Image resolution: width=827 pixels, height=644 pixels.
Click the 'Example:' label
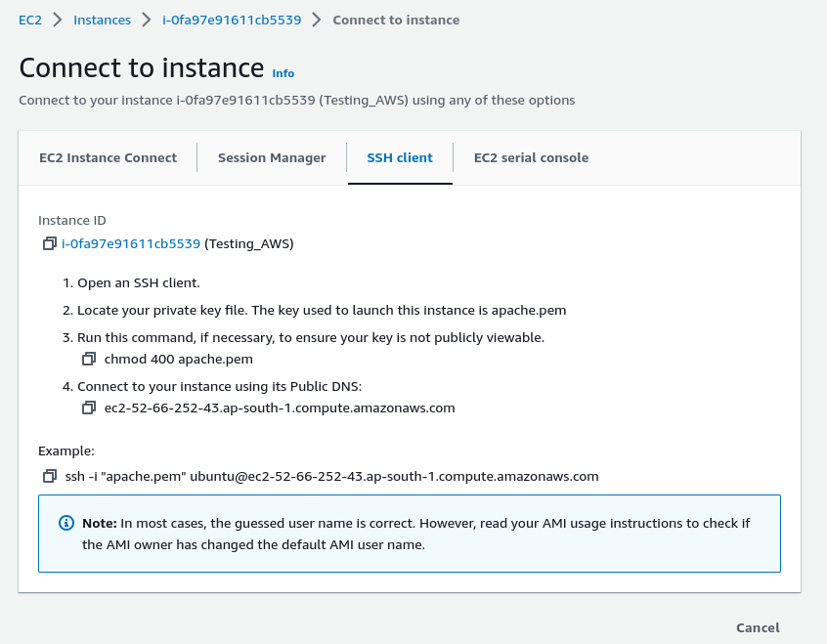point(66,451)
